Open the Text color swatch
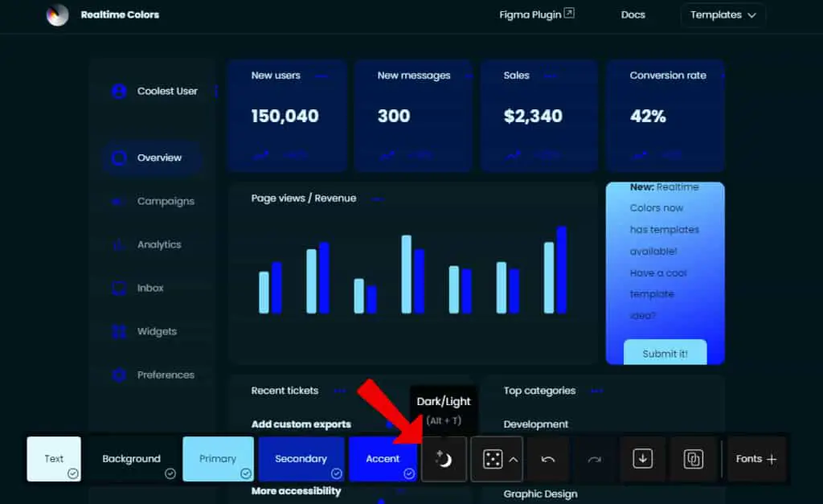Viewport: 823px width, 504px height. click(54, 459)
